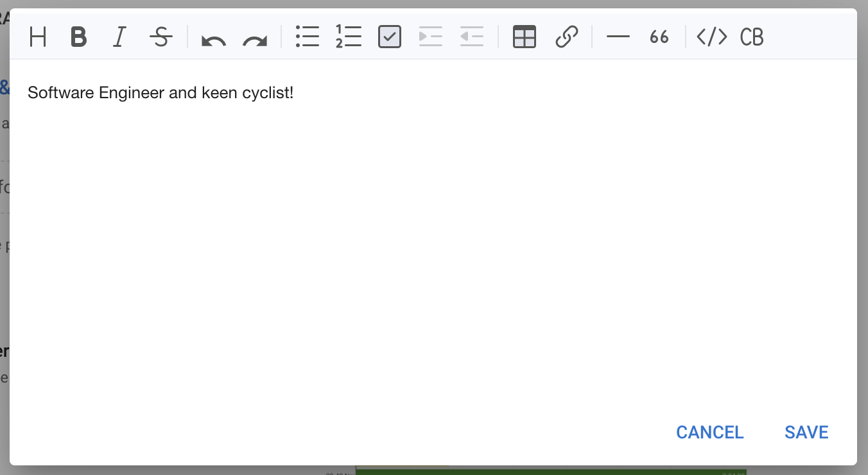Undo the last edit
Image resolution: width=868 pixels, height=475 pixels.
[x=213, y=39]
